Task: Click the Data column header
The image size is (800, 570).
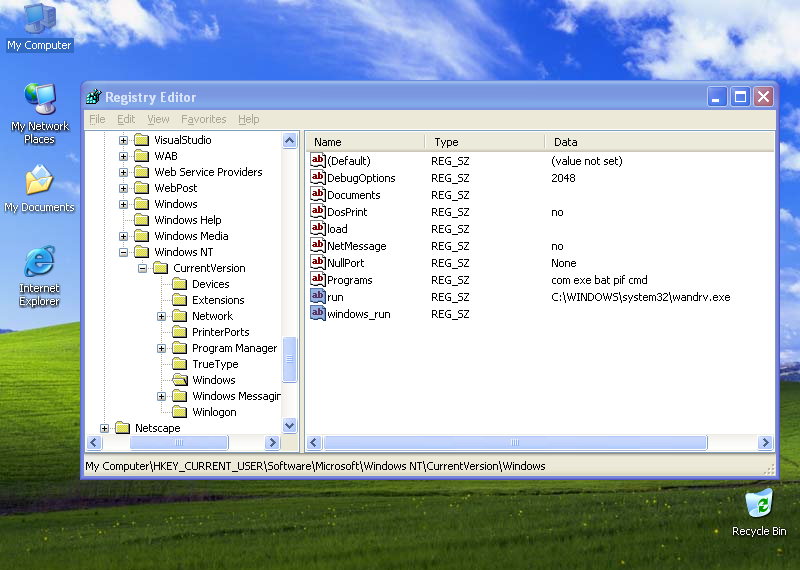Action: tap(660, 142)
